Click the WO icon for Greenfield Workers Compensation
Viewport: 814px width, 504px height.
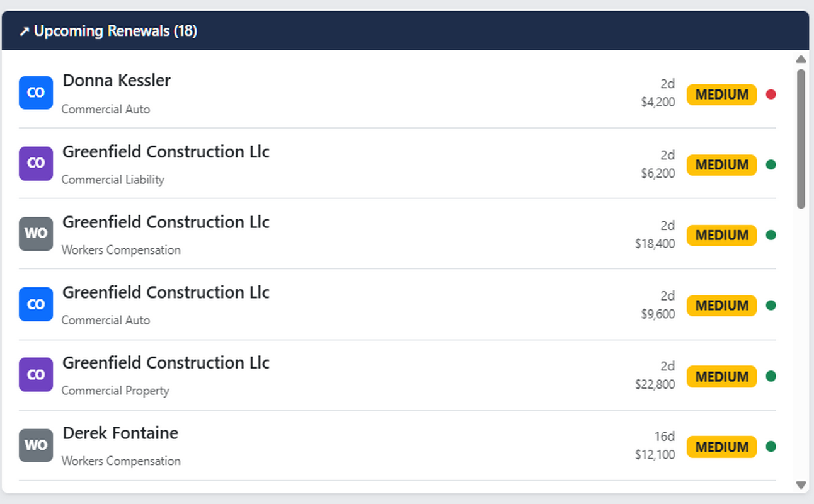(x=36, y=234)
